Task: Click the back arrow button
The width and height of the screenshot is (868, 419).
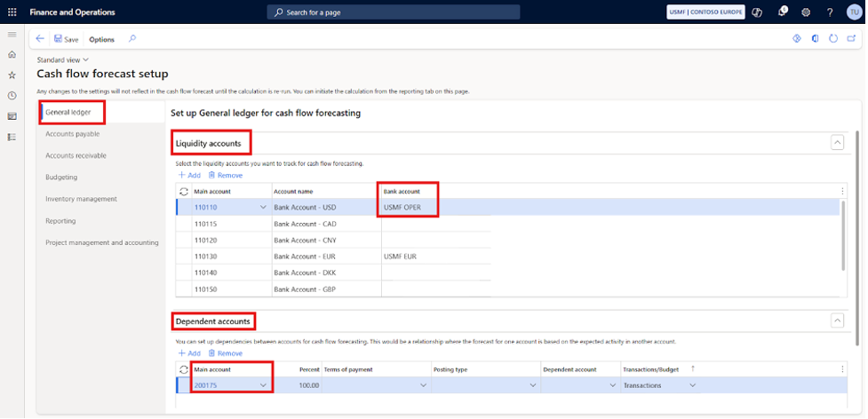Action: pyautogui.click(x=40, y=39)
